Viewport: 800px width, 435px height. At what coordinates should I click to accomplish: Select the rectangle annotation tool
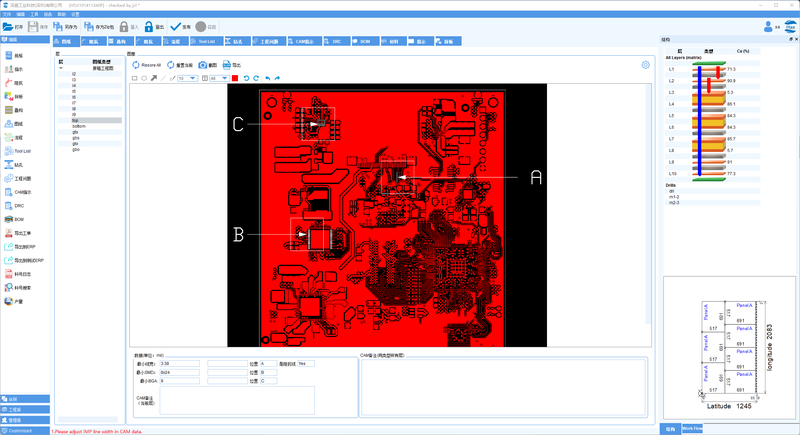click(135, 78)
